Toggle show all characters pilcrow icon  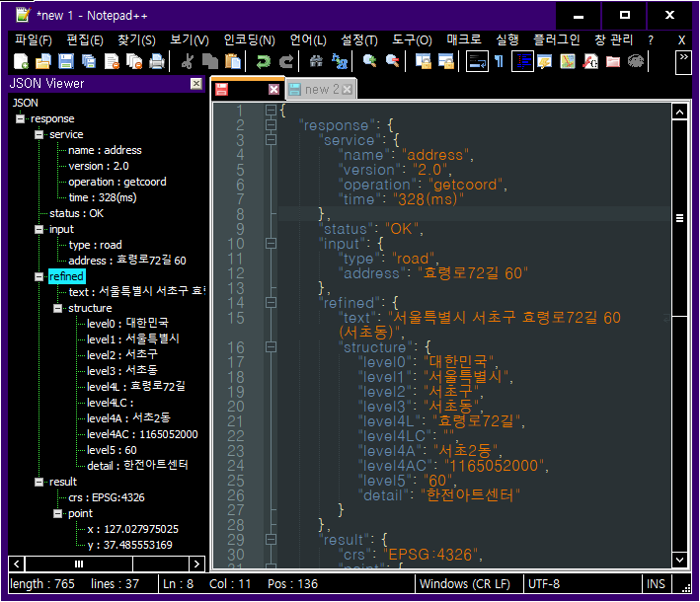coord(500,61)
